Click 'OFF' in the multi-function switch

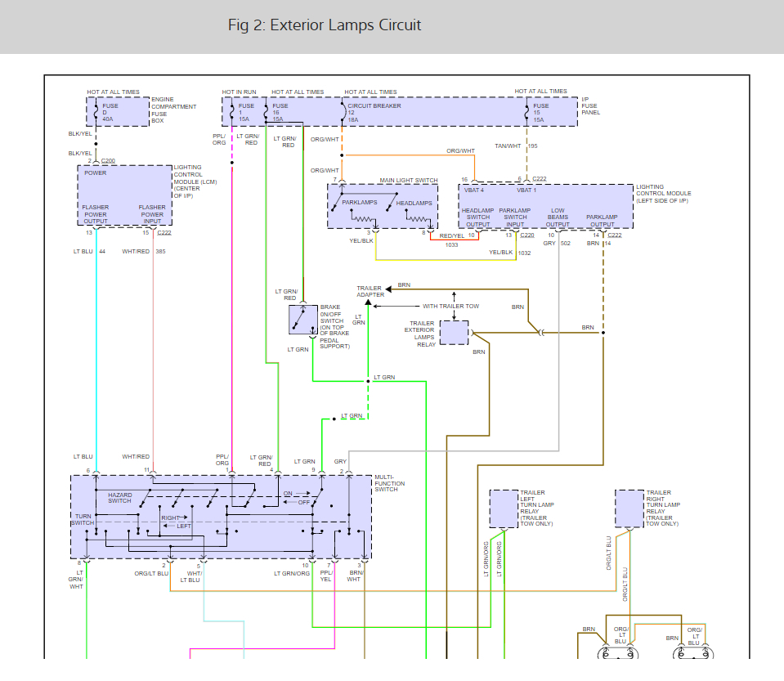click(x=303, y=503)
